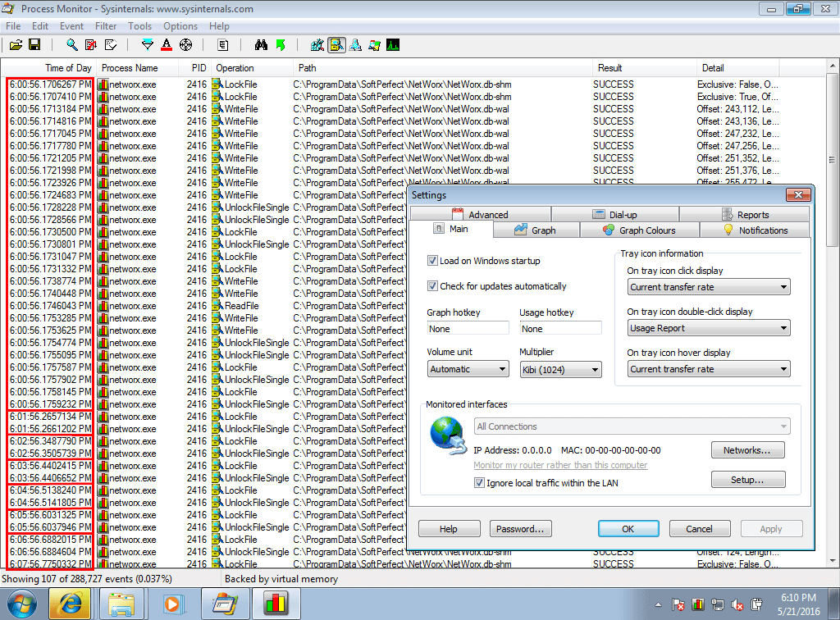
Task: Confirm settings with the OK button
Action: coord(628,529)
